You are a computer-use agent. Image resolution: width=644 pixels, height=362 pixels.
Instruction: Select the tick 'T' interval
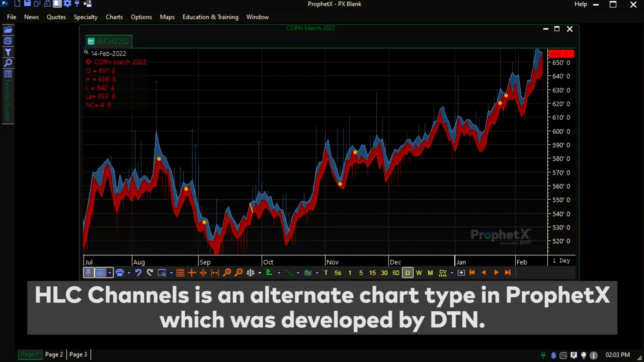pos(326,273)
